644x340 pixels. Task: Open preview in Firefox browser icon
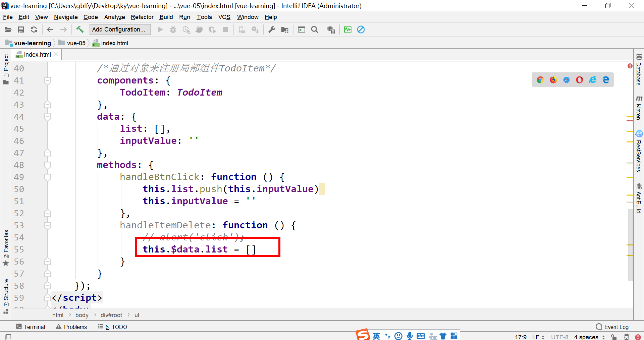tap(553, 80)
